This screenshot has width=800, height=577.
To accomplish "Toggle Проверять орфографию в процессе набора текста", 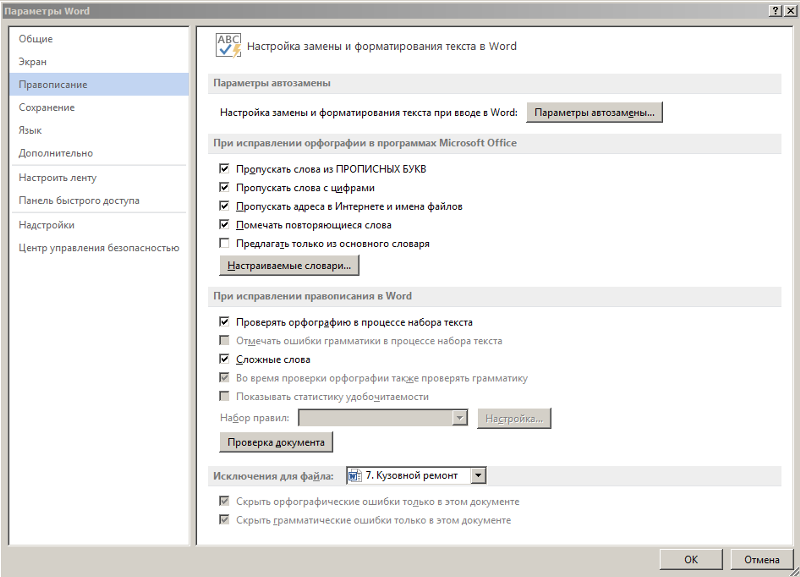I will coord(224,322).
